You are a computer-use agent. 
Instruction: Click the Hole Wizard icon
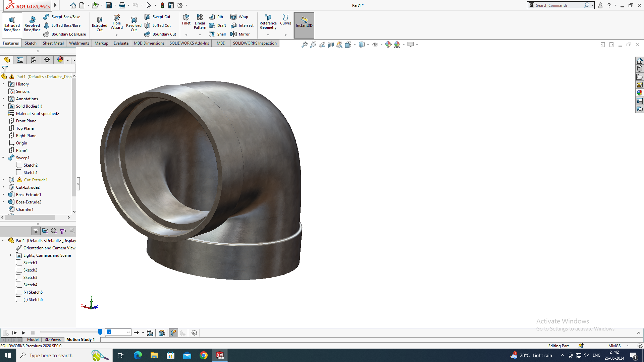(116, 22)
